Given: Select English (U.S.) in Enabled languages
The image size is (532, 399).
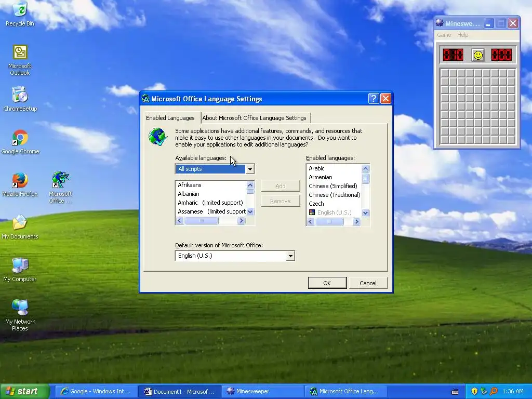Looking at the screenshot, I should click(x=334, y=212).
